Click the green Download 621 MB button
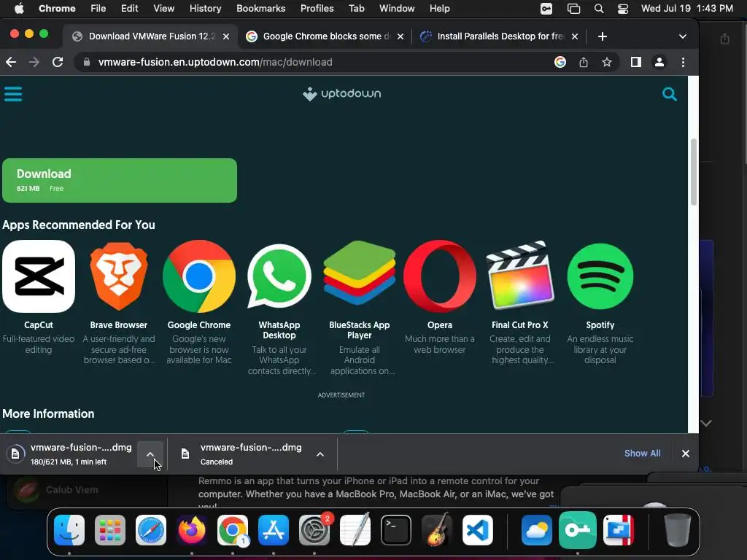 (x=120, y=181)
